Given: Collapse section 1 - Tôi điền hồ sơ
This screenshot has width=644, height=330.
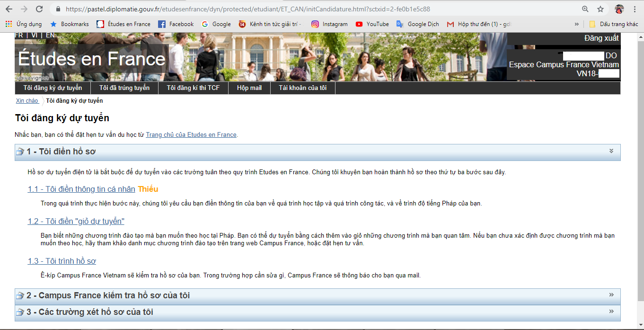Looking at the screenshot, I should coord(611,151).
